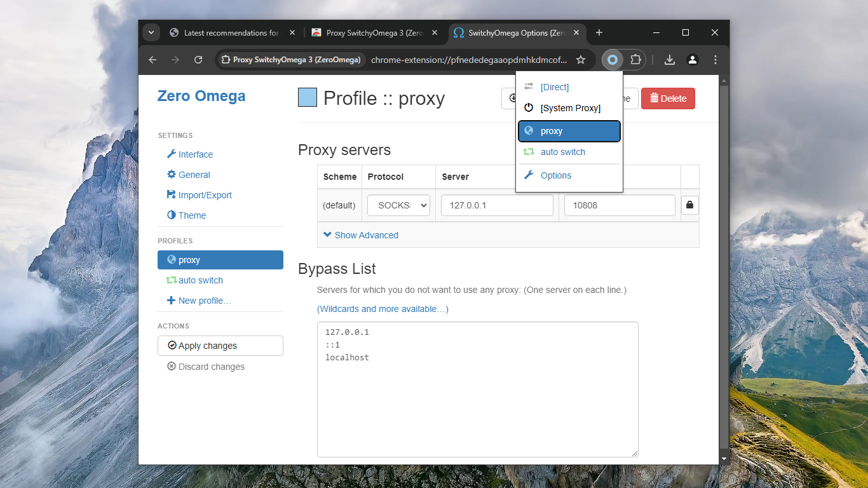
Task: Select [Direct] in the popup menu
Action: coord(569,87)
